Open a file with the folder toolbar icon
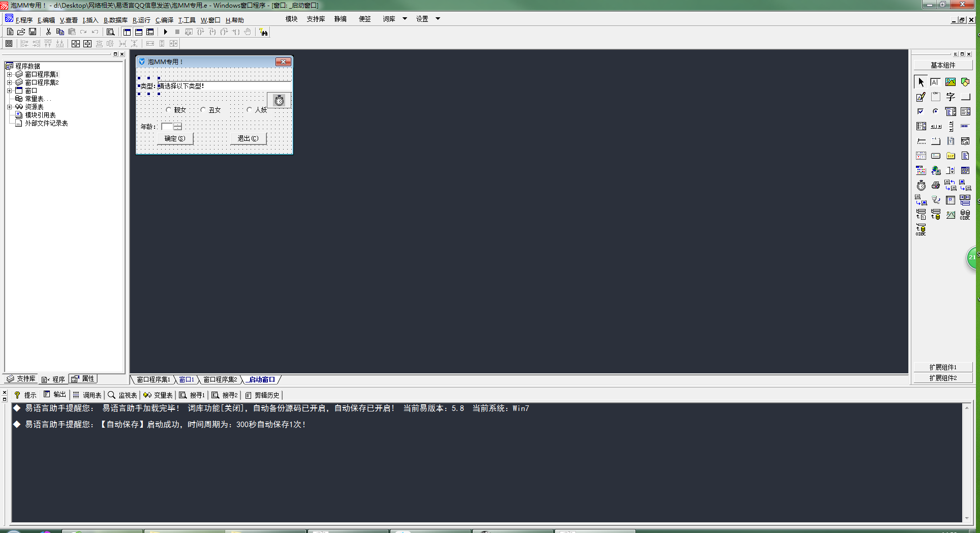The image size is (980, 533). coord(21,32)
